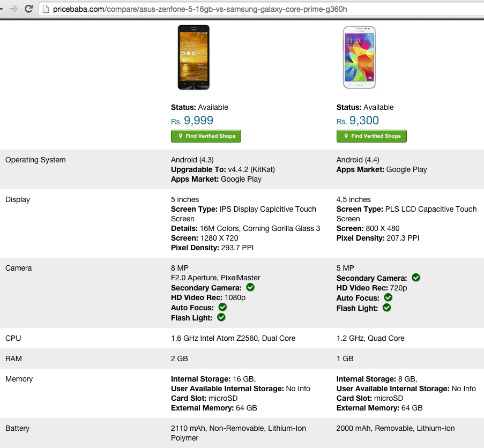Click the 5 MP camera value
This screenshot has height=448, width=484.
(x=345, y=268)
